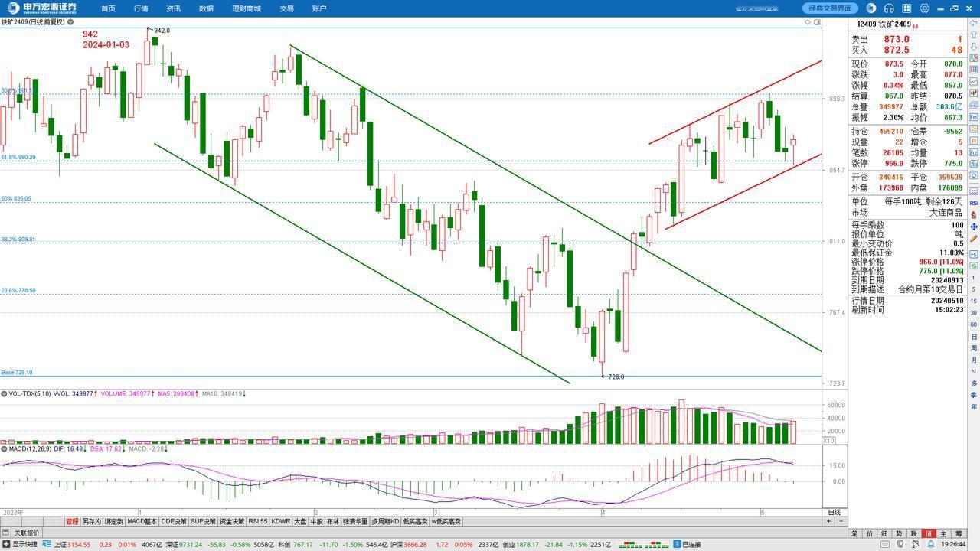This screenshot has width=980, height=551.
Task: Select MACD基本 indicator template tab
Action: (142, 521)
